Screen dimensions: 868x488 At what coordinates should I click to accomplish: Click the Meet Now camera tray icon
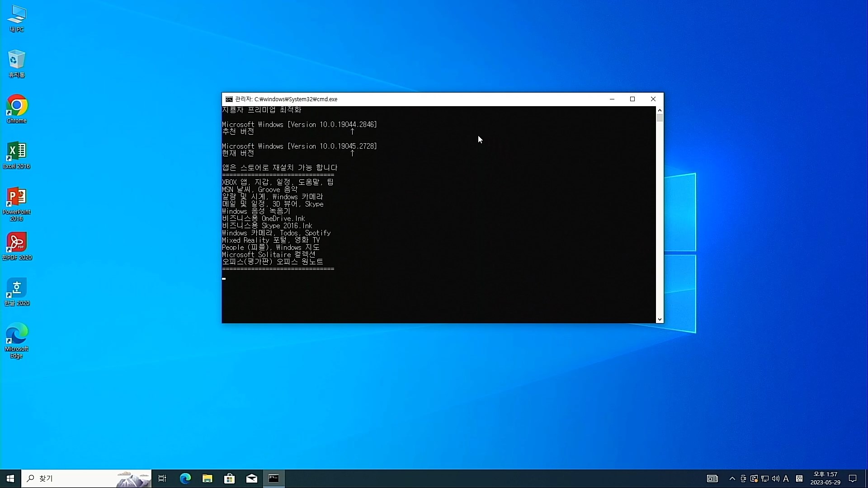[x=743, y=479]
